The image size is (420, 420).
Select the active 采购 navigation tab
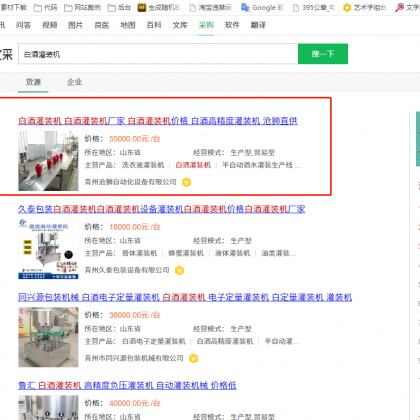pyautogui.click(x=206, y=25)
